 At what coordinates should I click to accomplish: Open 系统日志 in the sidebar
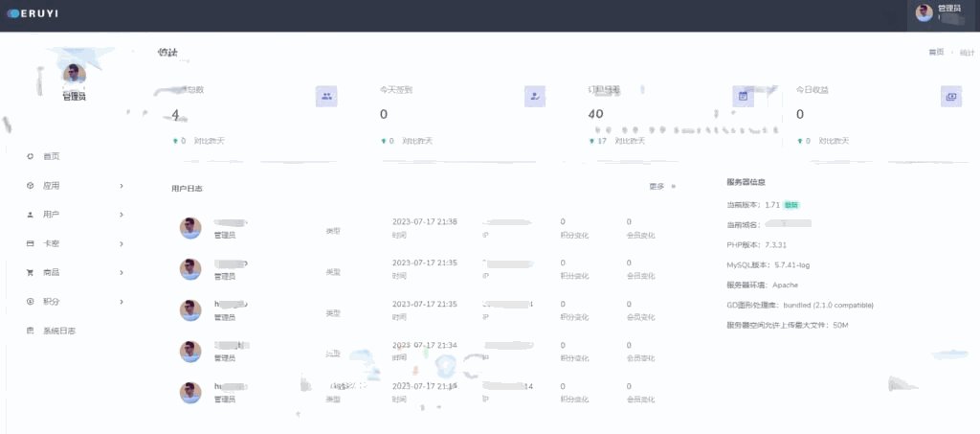coord(59,331)
